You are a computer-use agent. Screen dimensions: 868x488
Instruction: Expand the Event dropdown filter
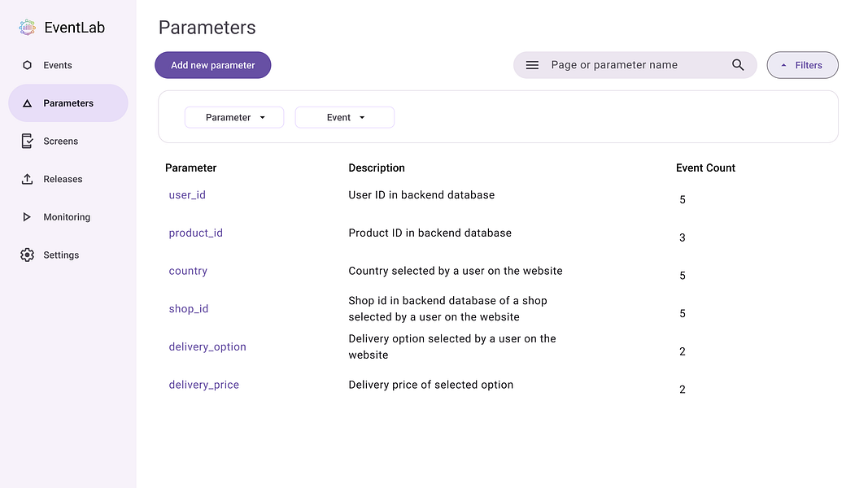345,118
